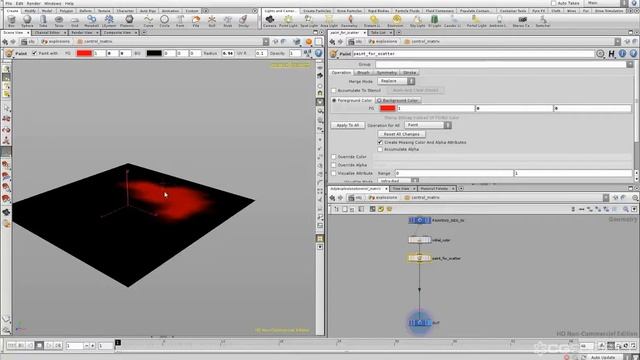Click the H icon in parameter header
Image resolution: width=640 pixels, height=360 pixels.
tap(611, 53)
